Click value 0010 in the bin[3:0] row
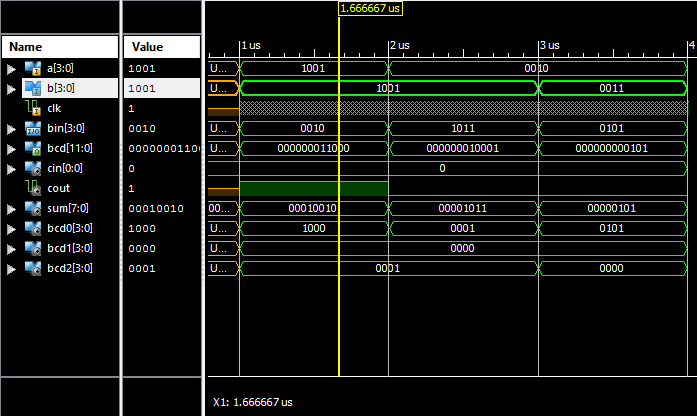The image size is (697, 416). click(142, 128)
